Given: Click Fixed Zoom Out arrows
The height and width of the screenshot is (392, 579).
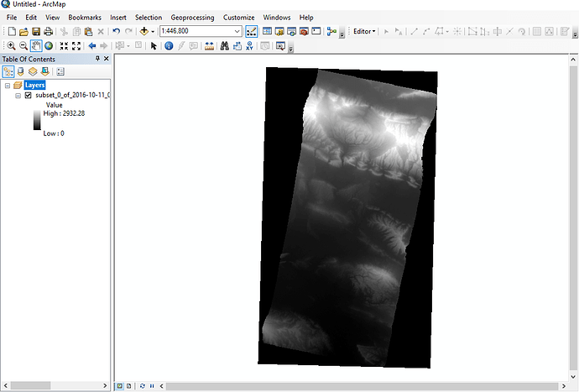Looking at the screenshot, I should click(76, 46).
